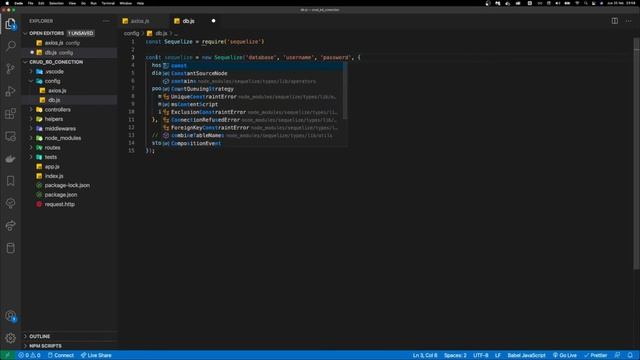Screen dimensions: 640x360
Task: Open package-lock.json in the file tree
Action: (x=69, y=185)
